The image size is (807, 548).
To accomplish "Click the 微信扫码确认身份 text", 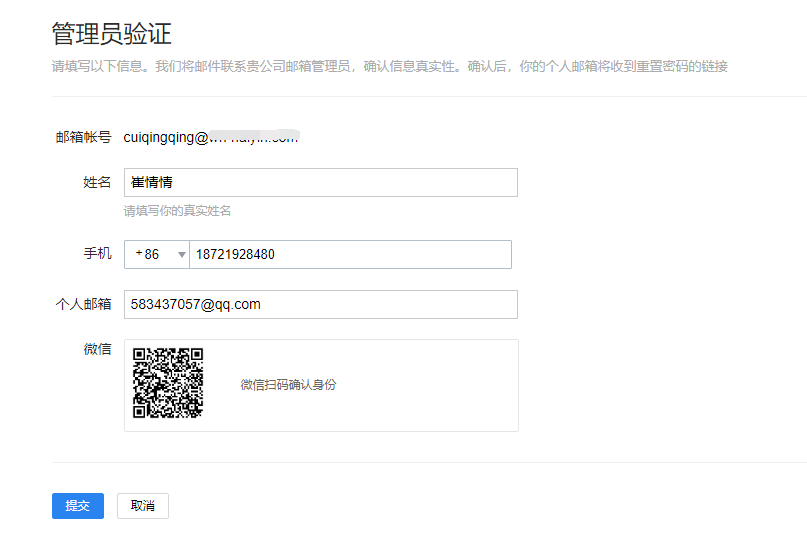I will (288, 385).
